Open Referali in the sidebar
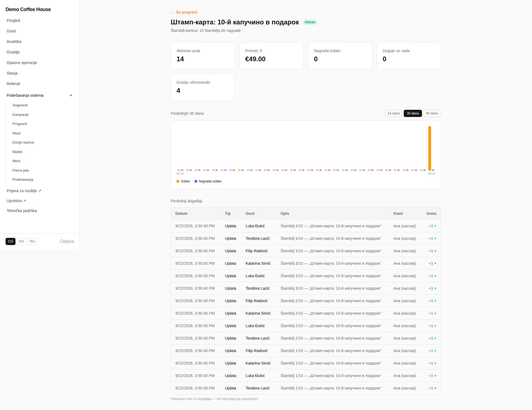Viewport: 532px width, 410px height. point(13,84)
